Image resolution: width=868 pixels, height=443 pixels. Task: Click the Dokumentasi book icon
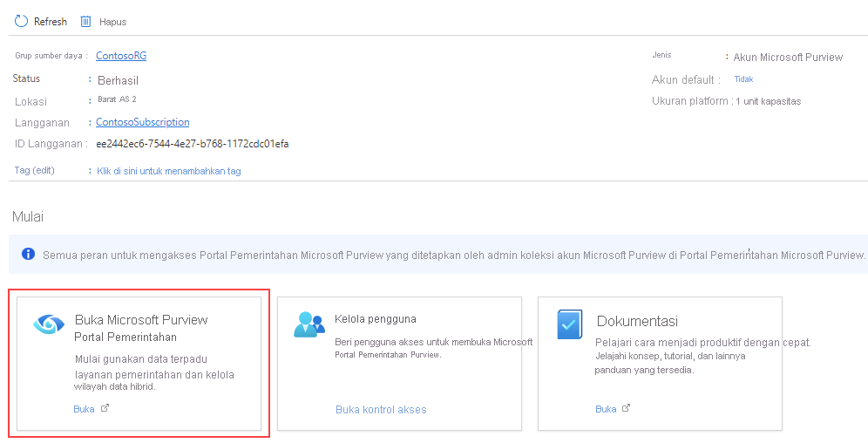click(x=570, y=324)
